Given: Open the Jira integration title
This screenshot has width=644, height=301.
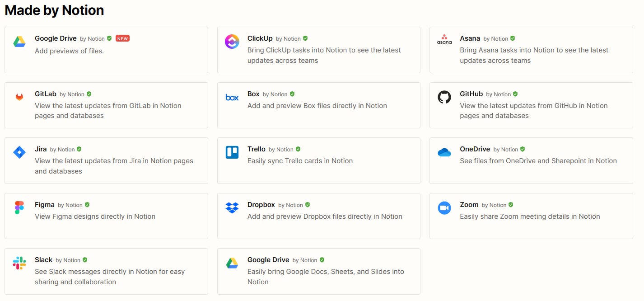Looking at the screenshot, I should point(41,149).
